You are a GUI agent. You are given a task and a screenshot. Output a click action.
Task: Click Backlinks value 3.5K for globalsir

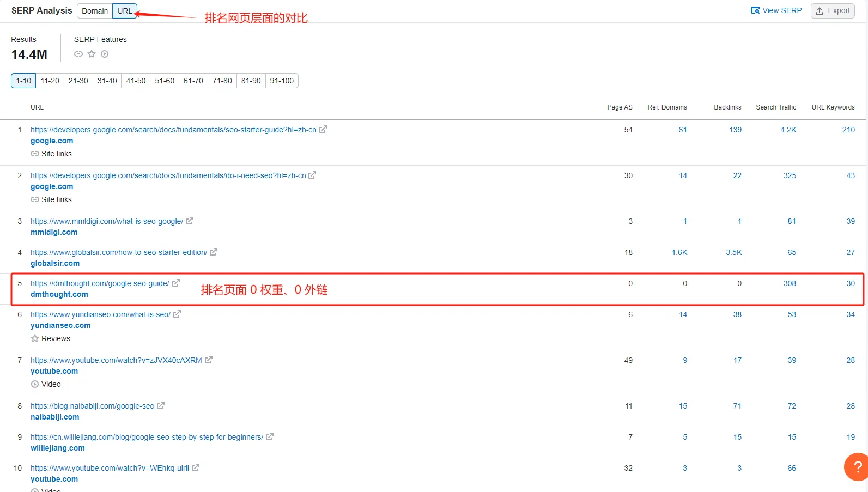(x=734, y=252)
